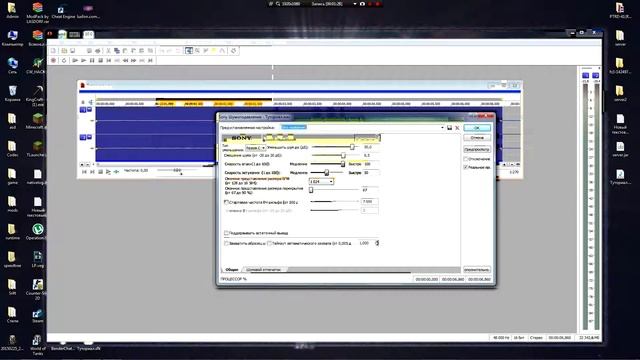This screenshot has width=640, height=360.
Task: Click Stop in data window playbar
Action: point(100,172)
